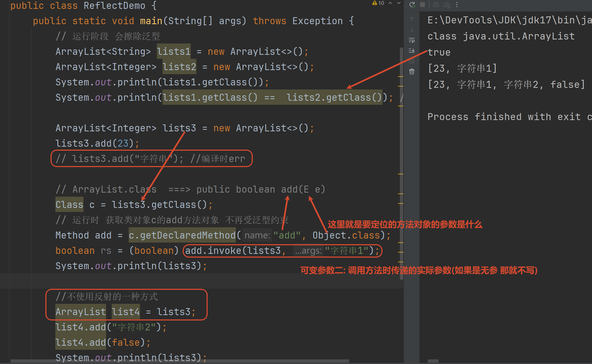Jump to next highlighted problem chevron
592x364 pixels.
tap(399, 3)
